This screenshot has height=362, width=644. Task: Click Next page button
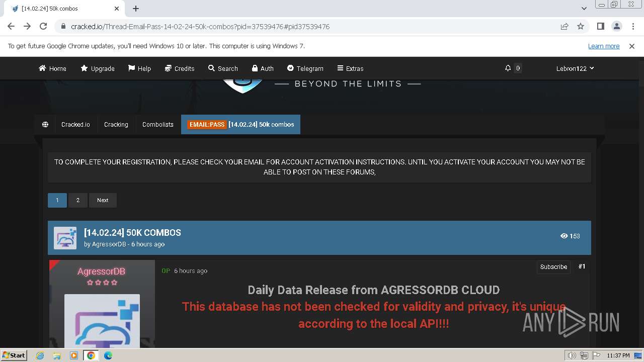103,200
